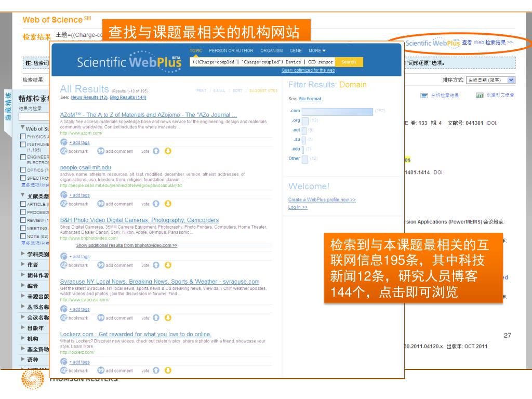Click the WebPlus search query field
This screenshot has height=399, width=532.
coord(262,62)
